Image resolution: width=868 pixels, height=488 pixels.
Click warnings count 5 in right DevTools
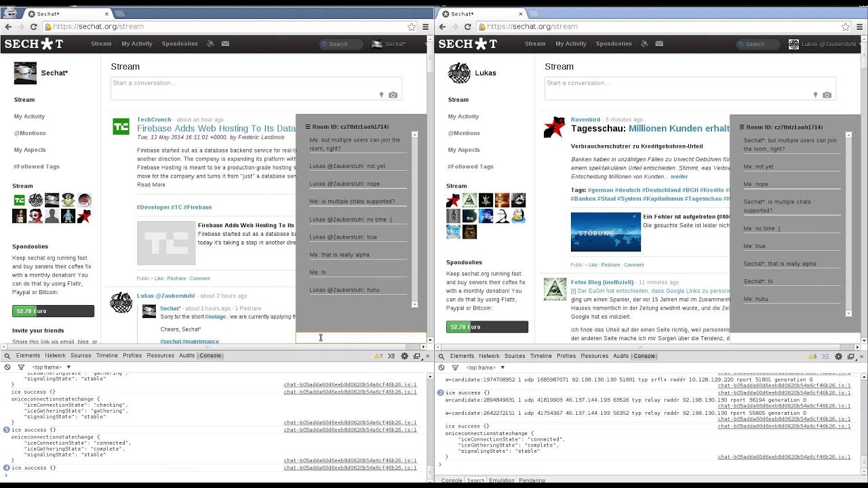click(x=812, y=356)
